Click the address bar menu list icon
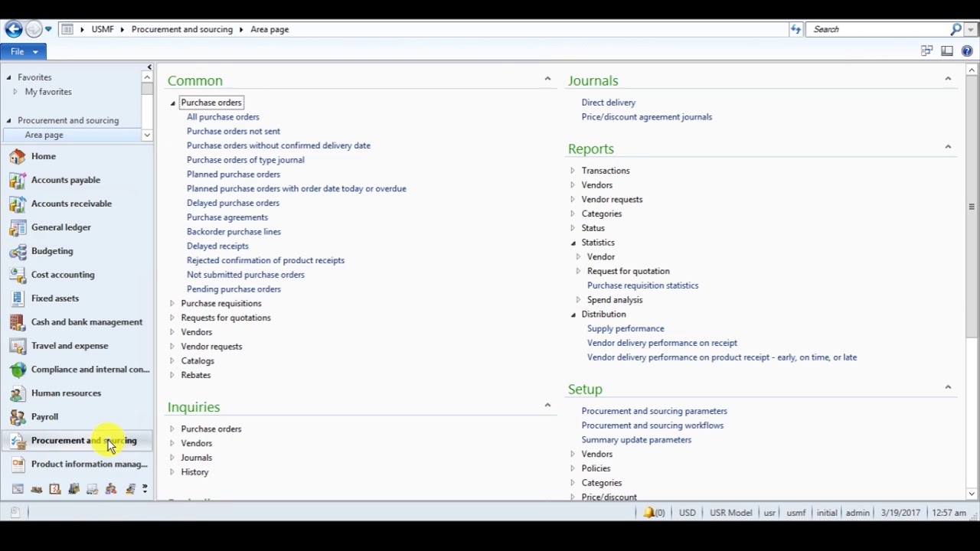 67,29
